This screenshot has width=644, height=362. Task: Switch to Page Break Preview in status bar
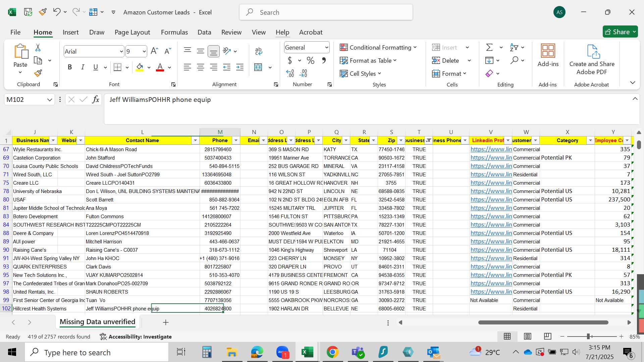(x=547, y=336)
